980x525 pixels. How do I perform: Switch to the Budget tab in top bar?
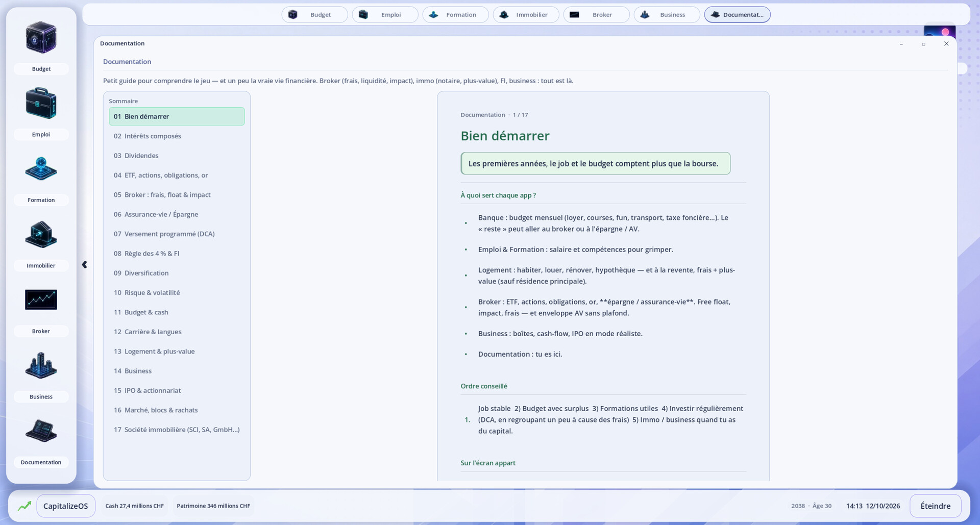click(x=314, y=15)
